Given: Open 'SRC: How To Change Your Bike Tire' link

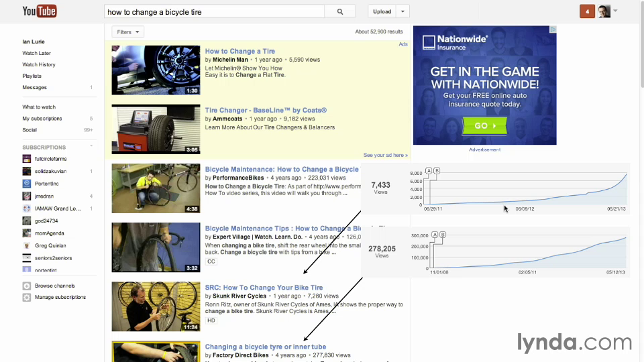Looking at the screenshot, I should coord(264,288).
